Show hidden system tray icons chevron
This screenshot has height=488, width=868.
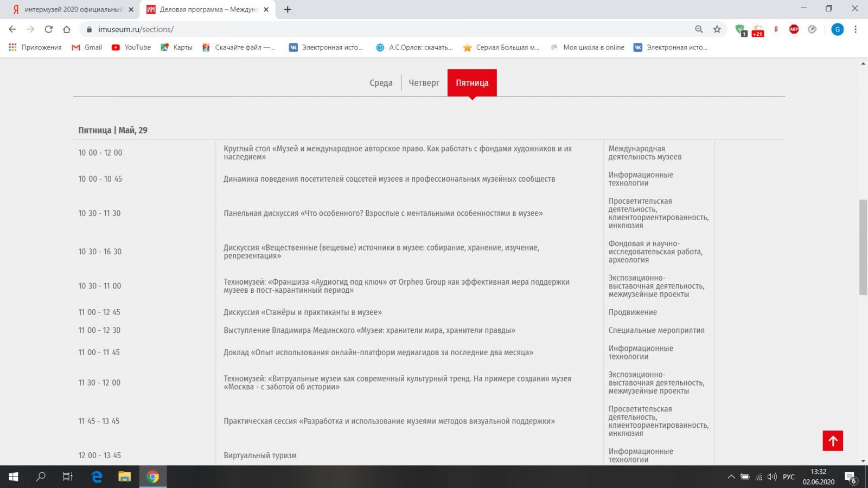click(731, 477)
